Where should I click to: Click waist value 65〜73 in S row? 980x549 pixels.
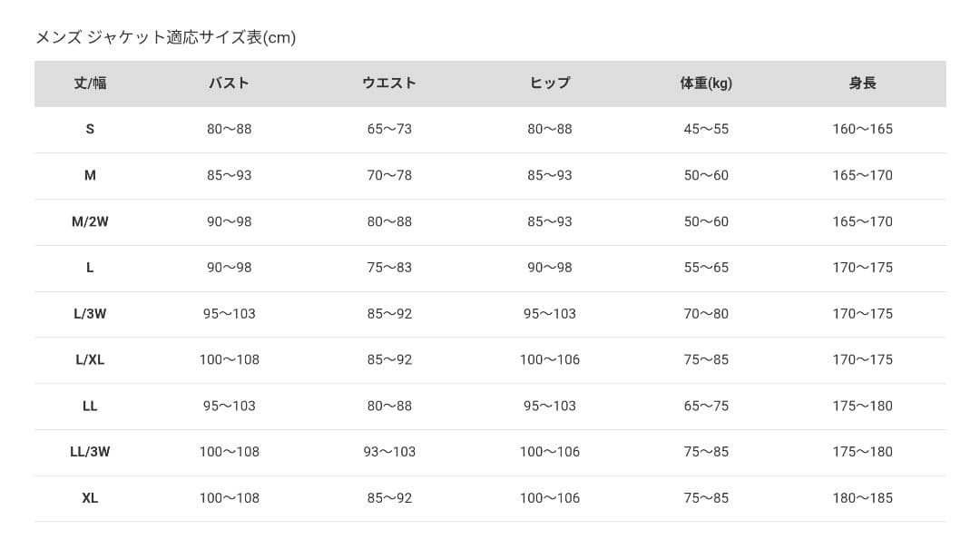389,129
